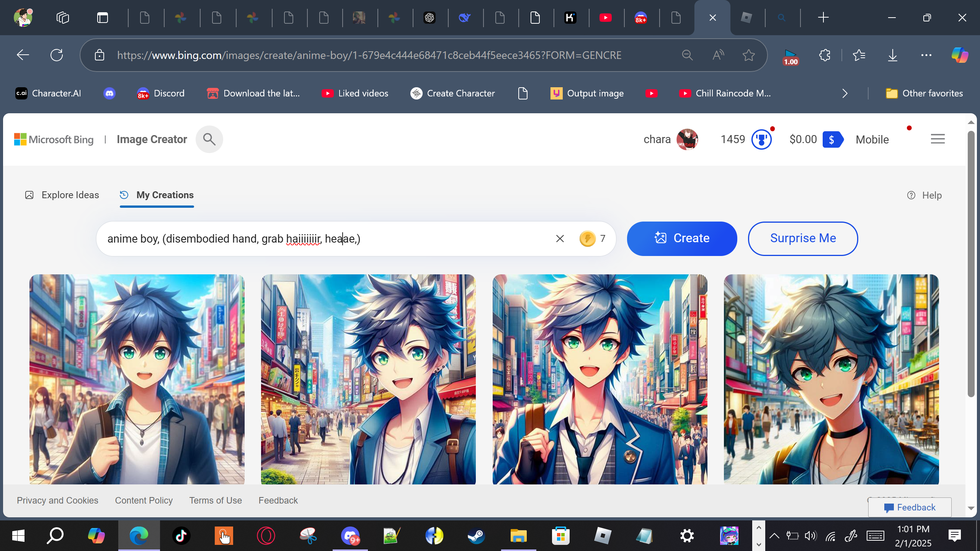Image resolution: width=980 pixels, height=551 pixels.
Task: Click the chara profile avatar
Action: tap(687, 139)
